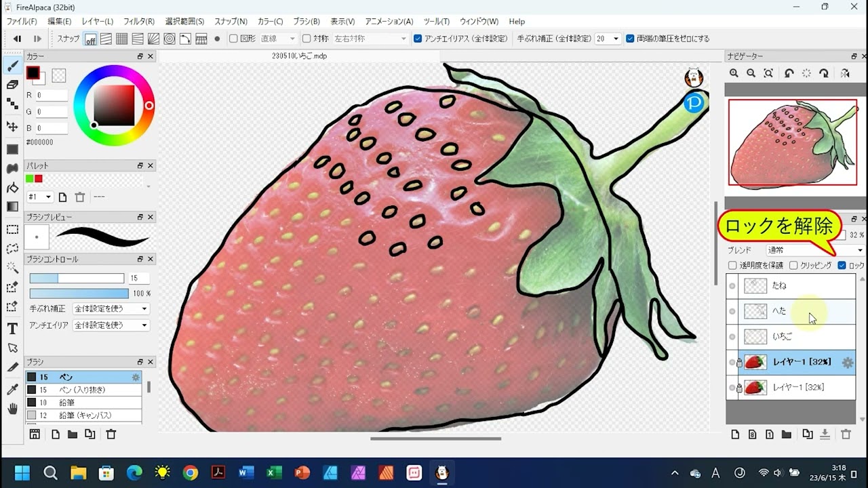
Task: Uncheck the ロック layer checkbox
Action: [842, 266]
